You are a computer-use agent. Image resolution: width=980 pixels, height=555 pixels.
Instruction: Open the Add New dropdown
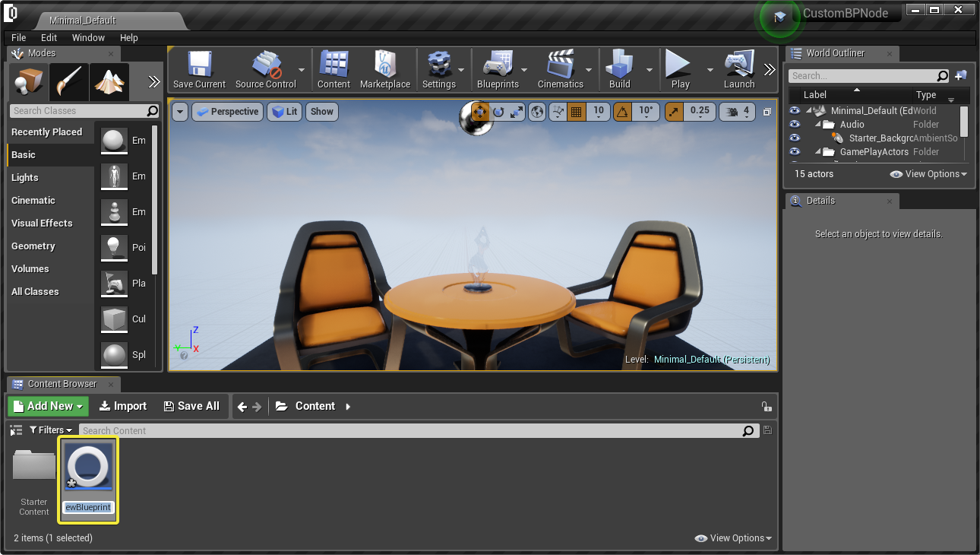(x=49, y=406)
